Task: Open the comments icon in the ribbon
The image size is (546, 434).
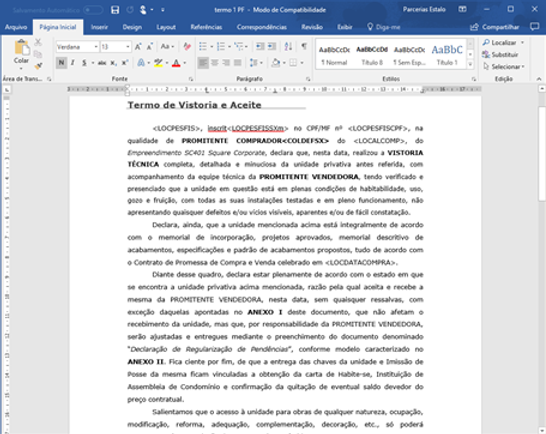Action: (535, 27)
